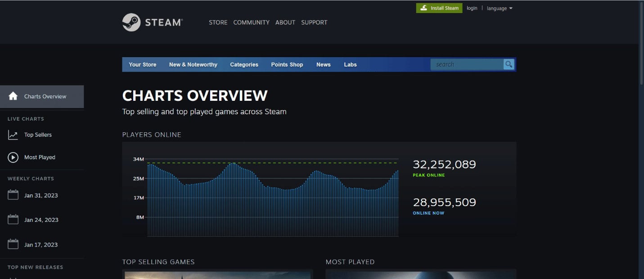This screenshot has width=644, height=279.
Task: Open the COMMUNITY menu
Action: pyautogui.click(x=251, y=22)
